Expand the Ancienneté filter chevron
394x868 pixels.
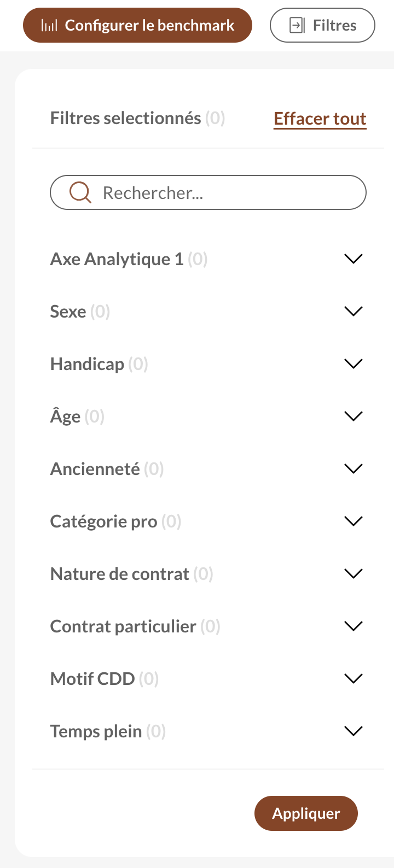pos(354,468)
